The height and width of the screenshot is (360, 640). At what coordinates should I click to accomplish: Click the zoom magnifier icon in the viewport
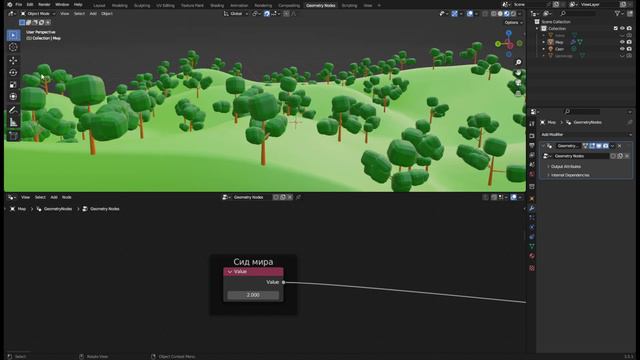click(518, 62)
